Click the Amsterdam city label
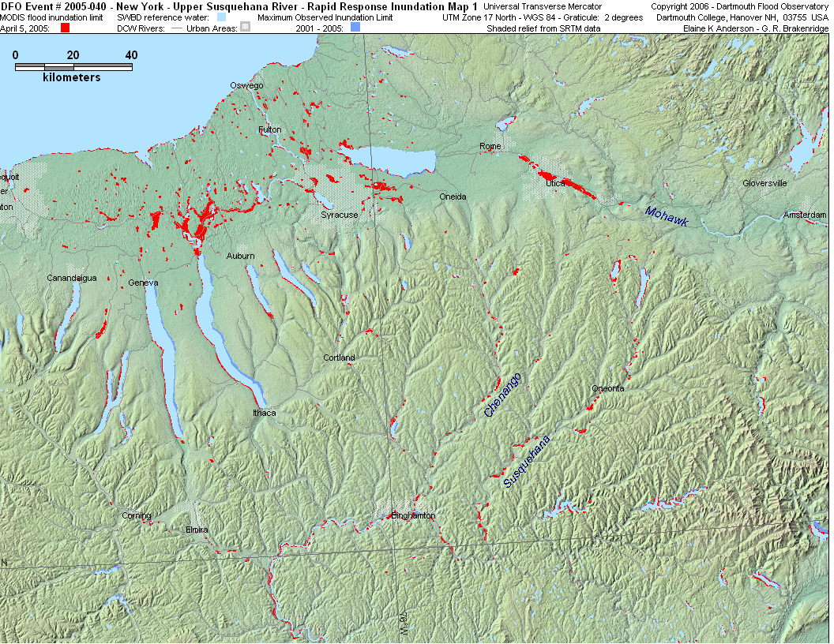The width and height of the screenshot is (834, 644). (805, 215)
